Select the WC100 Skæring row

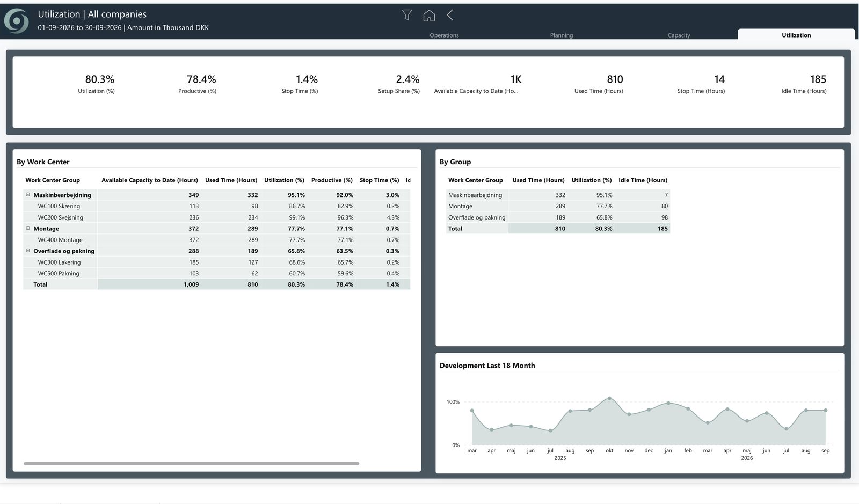216,206
